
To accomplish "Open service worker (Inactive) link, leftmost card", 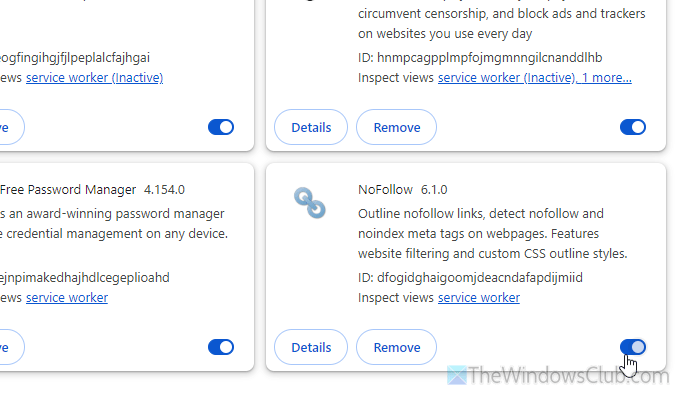I will [94, 78].
